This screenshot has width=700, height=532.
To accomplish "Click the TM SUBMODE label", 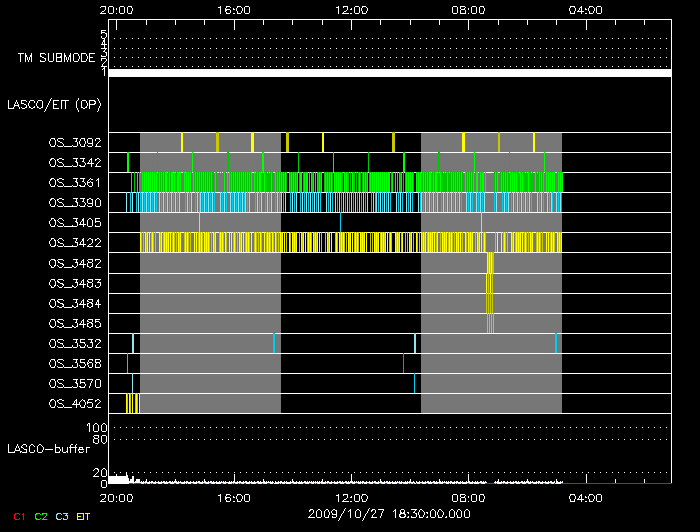I will (54, 58).
